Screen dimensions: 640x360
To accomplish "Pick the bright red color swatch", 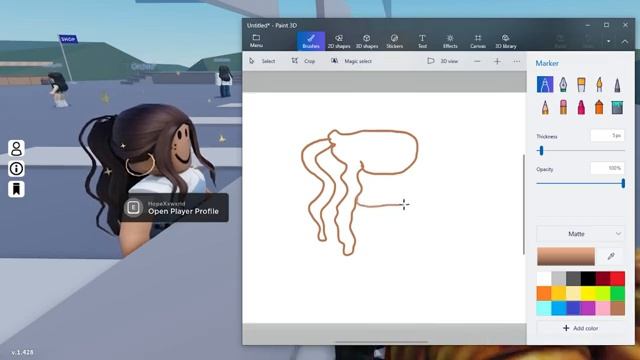I will coord(618,279).
